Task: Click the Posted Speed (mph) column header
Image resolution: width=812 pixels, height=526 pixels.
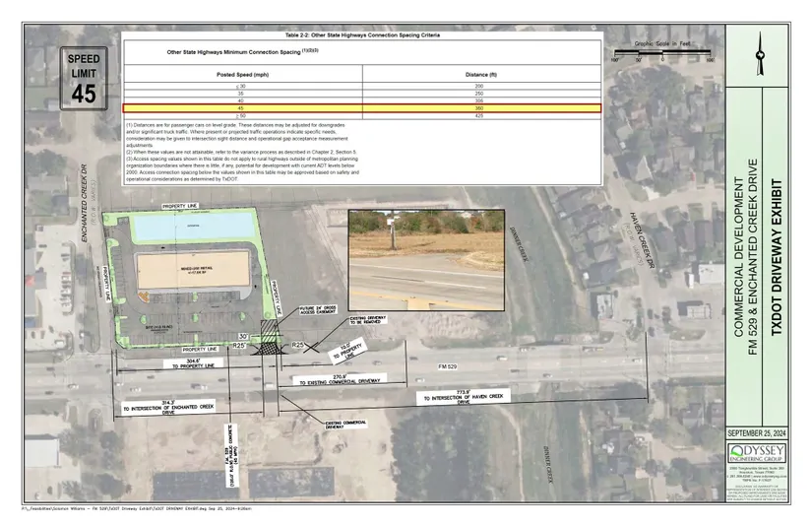Action: point(242,74)
